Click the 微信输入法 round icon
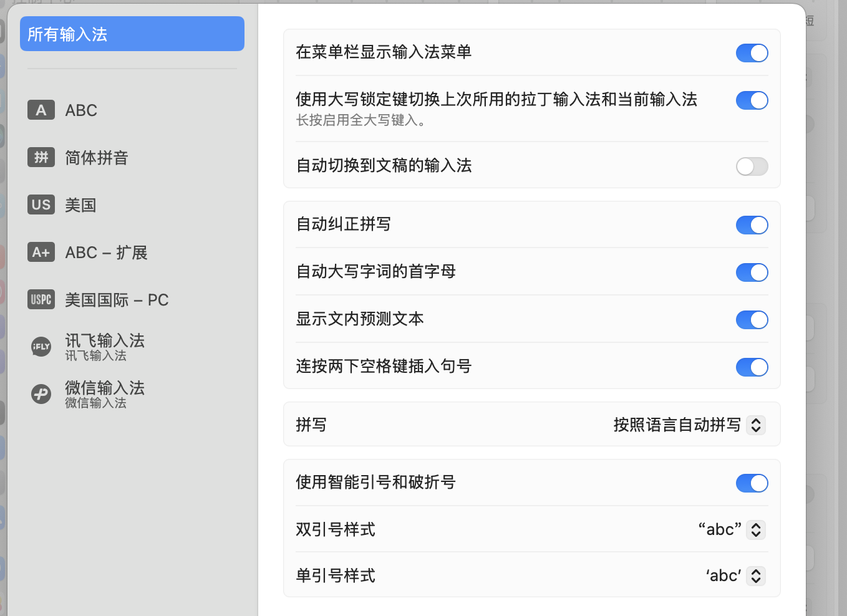 pos(41,394)
